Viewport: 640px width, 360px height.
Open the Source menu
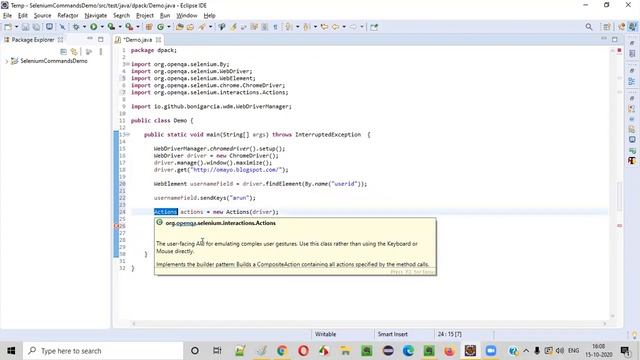click(42, 16)
